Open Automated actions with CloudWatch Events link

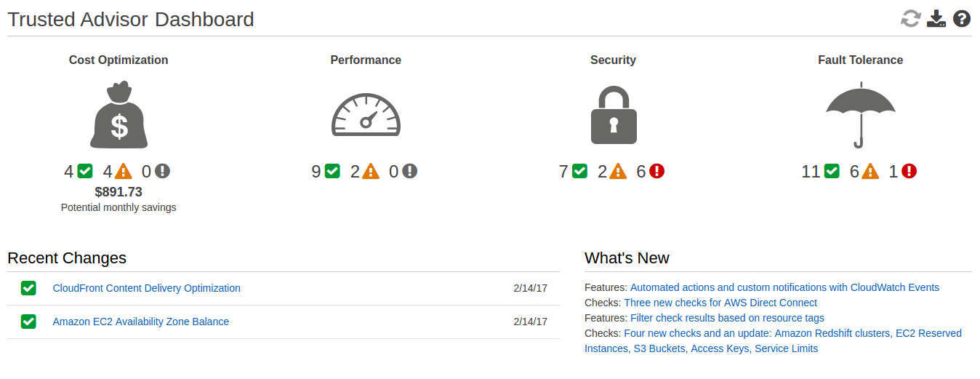(784, 287)
